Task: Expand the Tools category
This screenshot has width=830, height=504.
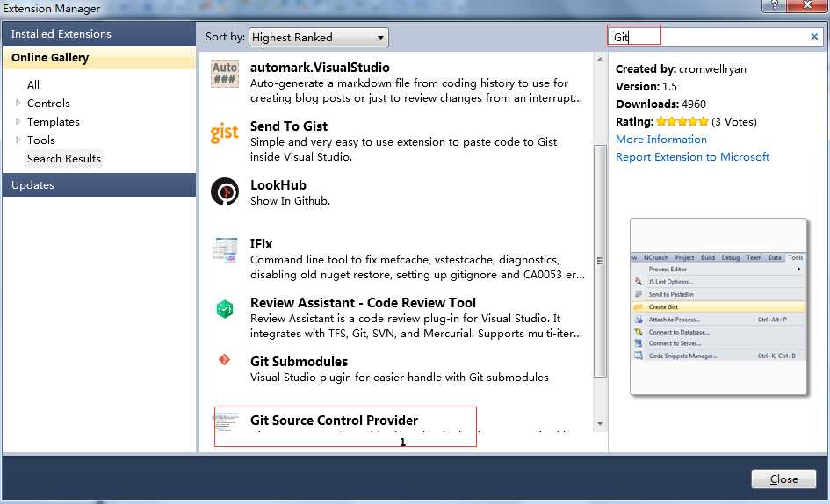Action: tap(18, 140)
